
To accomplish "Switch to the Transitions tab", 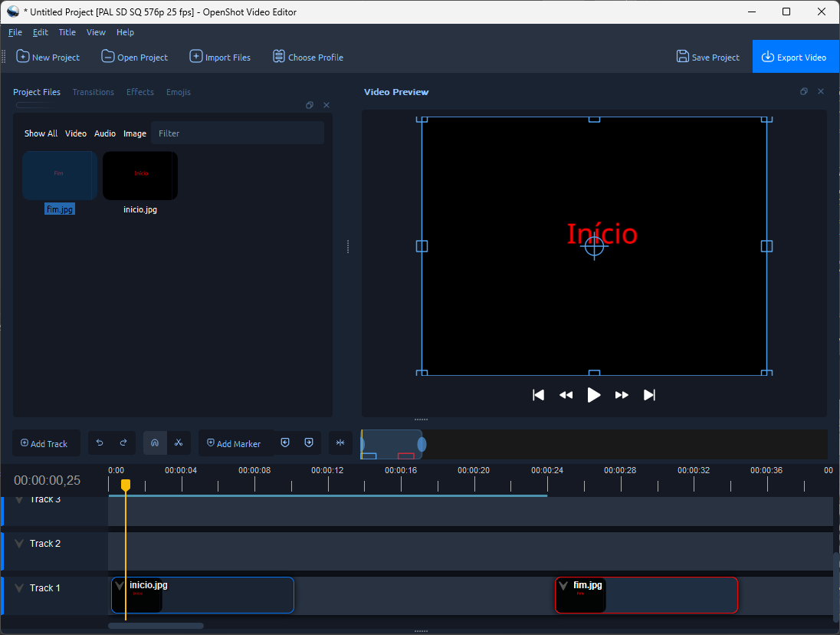I will (x=94, y=92).
